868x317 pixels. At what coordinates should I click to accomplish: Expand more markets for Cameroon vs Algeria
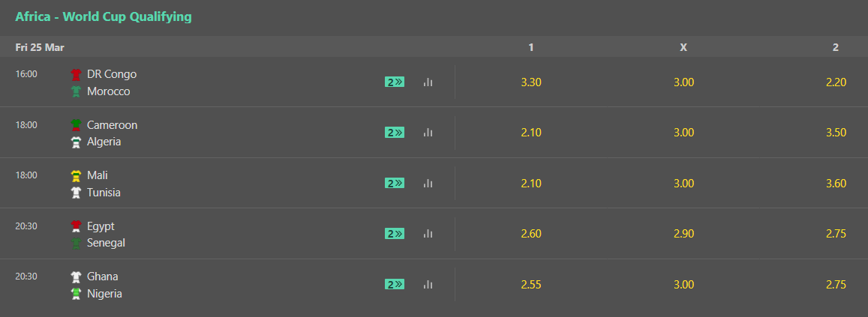(395, 133)
